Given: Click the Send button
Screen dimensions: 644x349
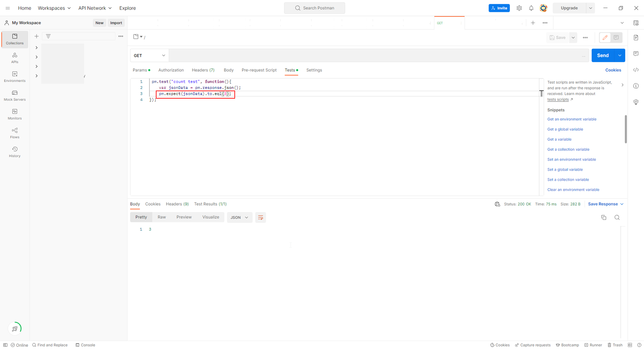Looking at the screenshot, I should 602,55.
